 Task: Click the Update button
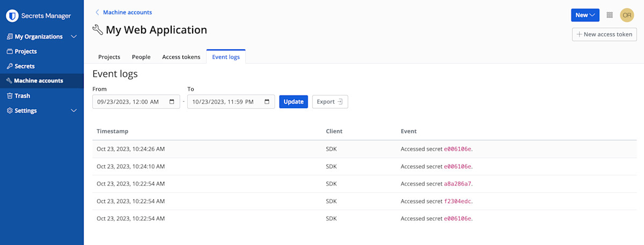(x=293, y=102)
